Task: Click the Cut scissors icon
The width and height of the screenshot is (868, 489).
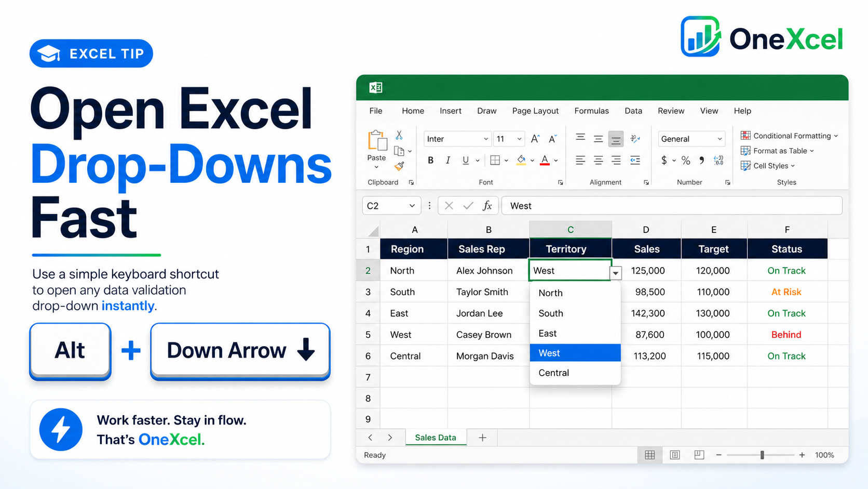Action: pyautogui.click(x=399, y=135)
